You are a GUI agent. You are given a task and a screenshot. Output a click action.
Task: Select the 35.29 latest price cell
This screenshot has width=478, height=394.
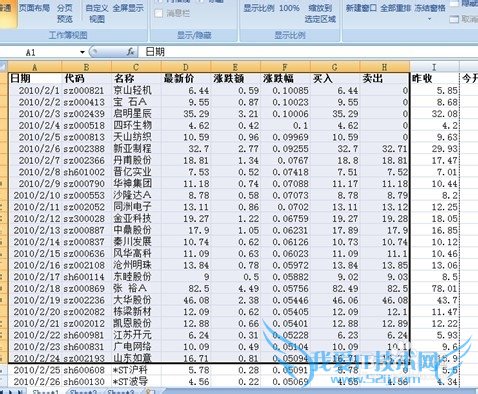pyautogui.click(x=186, y=114)
